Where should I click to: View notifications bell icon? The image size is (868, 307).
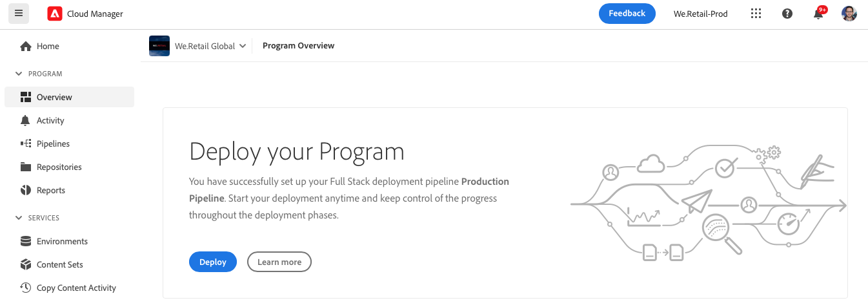(x=818, y=14)
